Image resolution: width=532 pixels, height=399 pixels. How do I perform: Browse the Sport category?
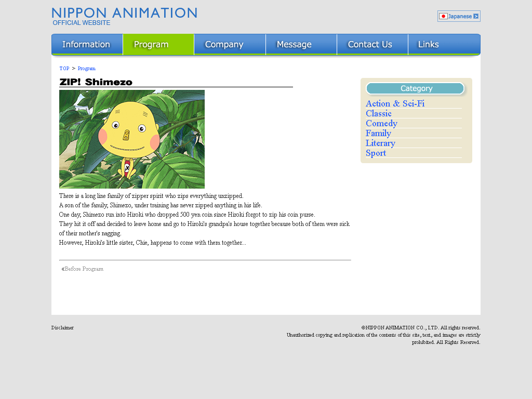click(x=376, y=153)
